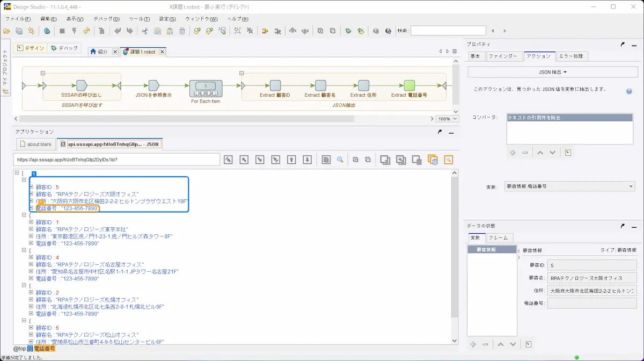Open the 紹介 tab
The image size is (644, 361).
pos(99,52)
